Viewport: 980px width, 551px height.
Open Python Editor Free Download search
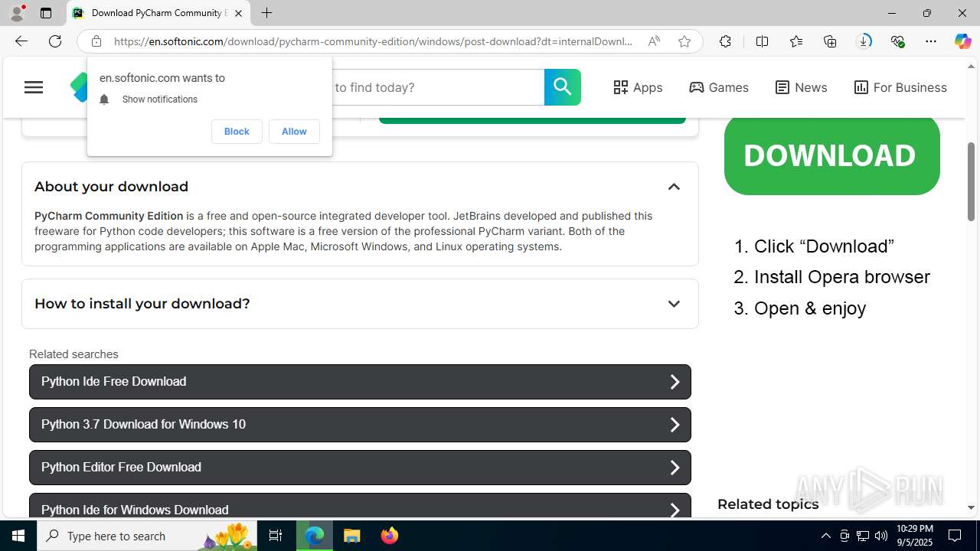[x=360, y=468]
